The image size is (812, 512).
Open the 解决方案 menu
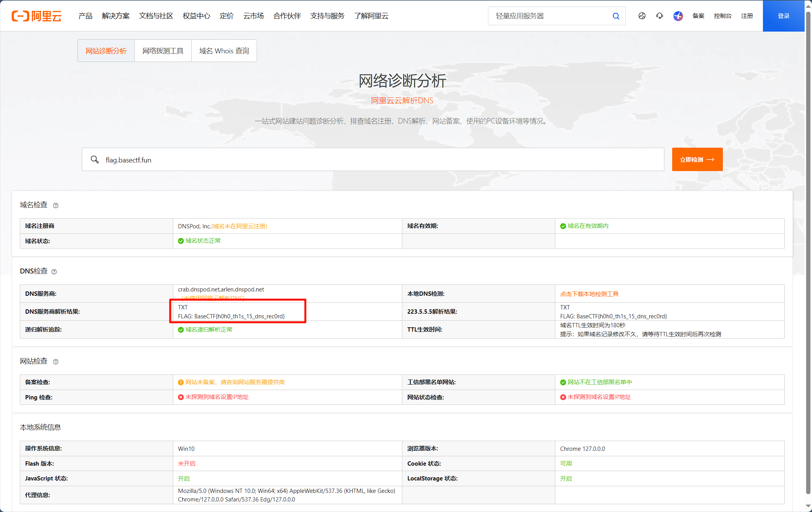click(116, 16)
